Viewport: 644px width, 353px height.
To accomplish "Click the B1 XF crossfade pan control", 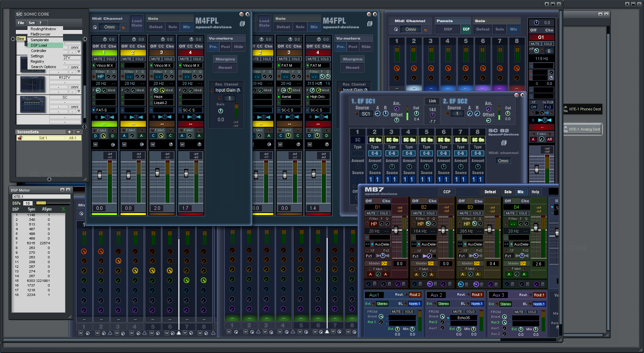I will point(382,256).
